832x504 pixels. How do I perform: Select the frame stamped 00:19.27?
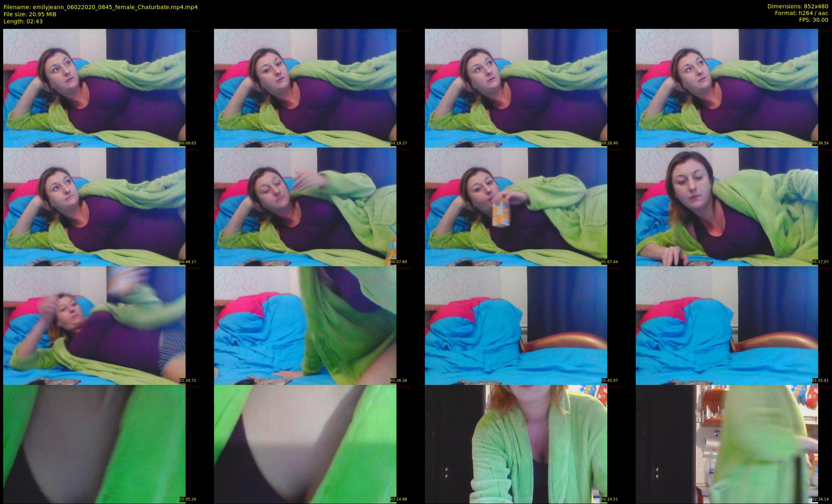(x=305, y=88)
